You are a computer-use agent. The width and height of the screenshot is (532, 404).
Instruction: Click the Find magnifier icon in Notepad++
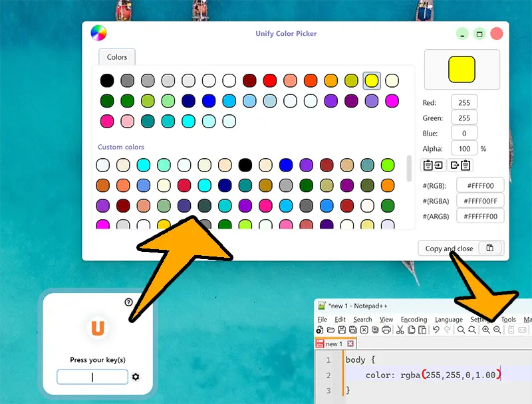[461, 330]
